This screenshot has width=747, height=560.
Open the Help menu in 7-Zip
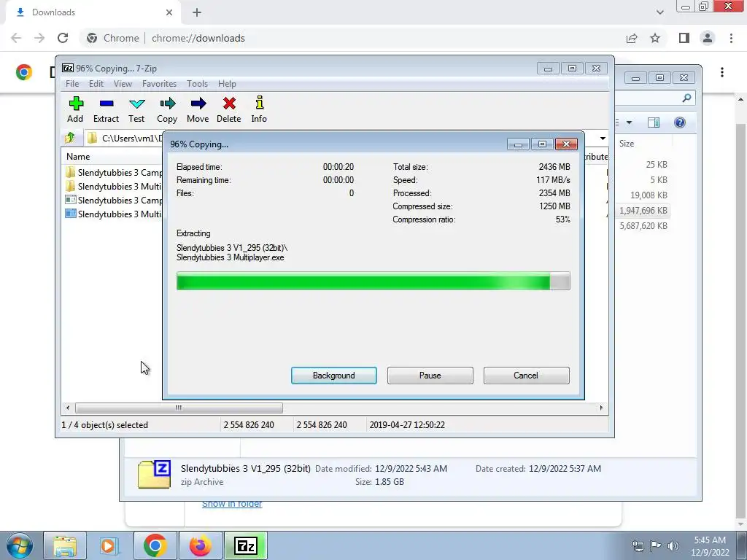[x=227, y=84]
